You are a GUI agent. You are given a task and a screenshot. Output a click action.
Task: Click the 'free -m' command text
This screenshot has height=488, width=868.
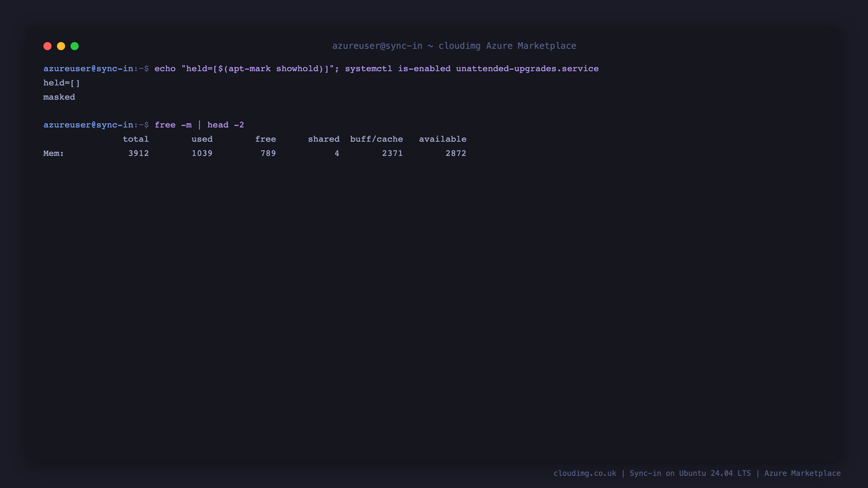point(173,125)
